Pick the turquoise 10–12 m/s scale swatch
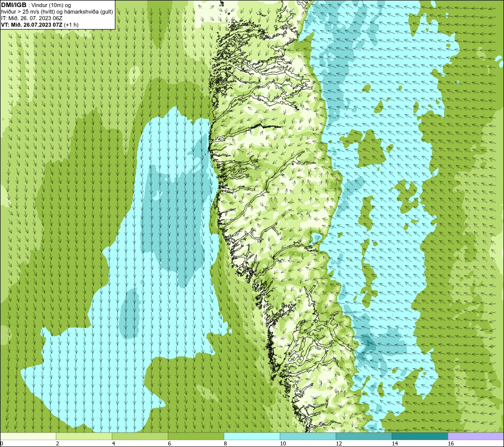 coord(308,436)
